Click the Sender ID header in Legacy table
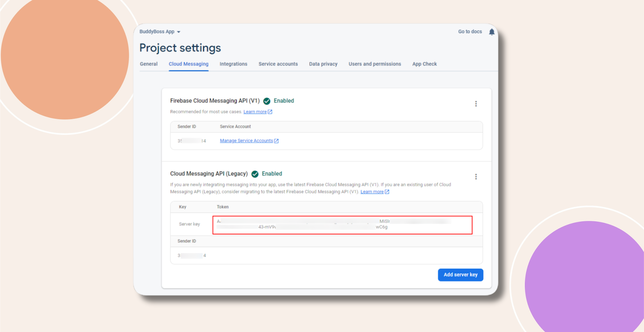This screenshot has width=644, height=332. [x=187, y=241]
